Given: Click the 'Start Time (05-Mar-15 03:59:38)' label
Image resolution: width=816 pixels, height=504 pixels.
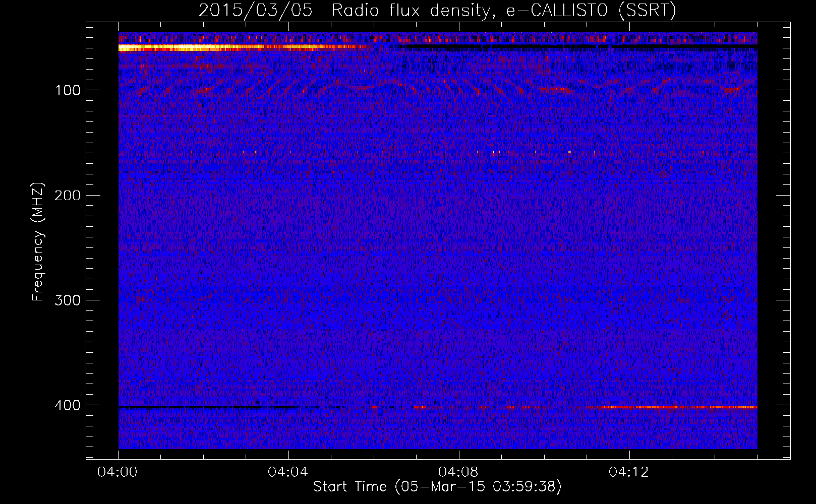Looking at the screenshot, I should pos(437,487).
